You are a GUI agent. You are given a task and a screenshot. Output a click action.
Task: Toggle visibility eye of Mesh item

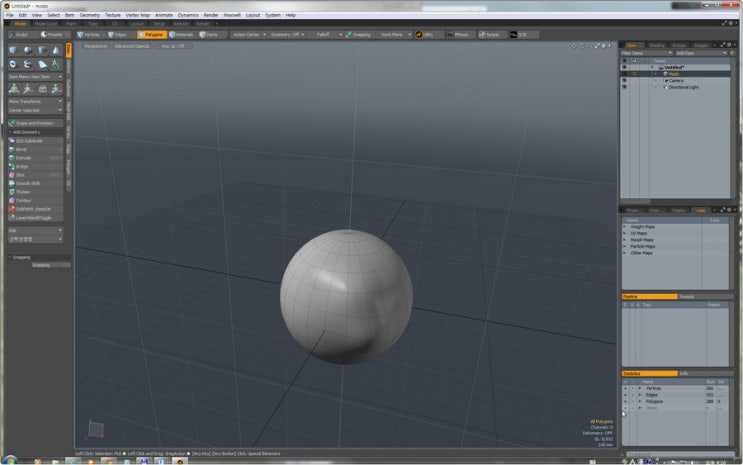point(624,74)
